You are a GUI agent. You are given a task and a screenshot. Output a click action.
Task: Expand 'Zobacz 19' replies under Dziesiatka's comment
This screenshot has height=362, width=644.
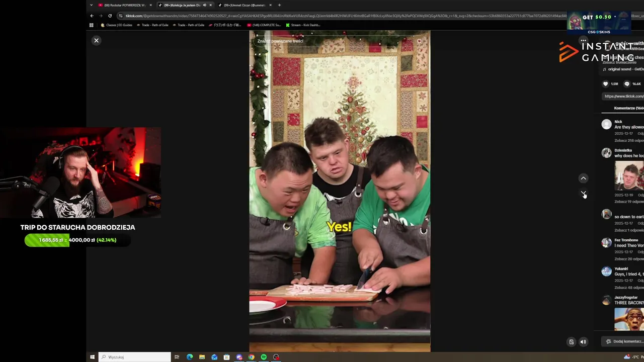629,202
